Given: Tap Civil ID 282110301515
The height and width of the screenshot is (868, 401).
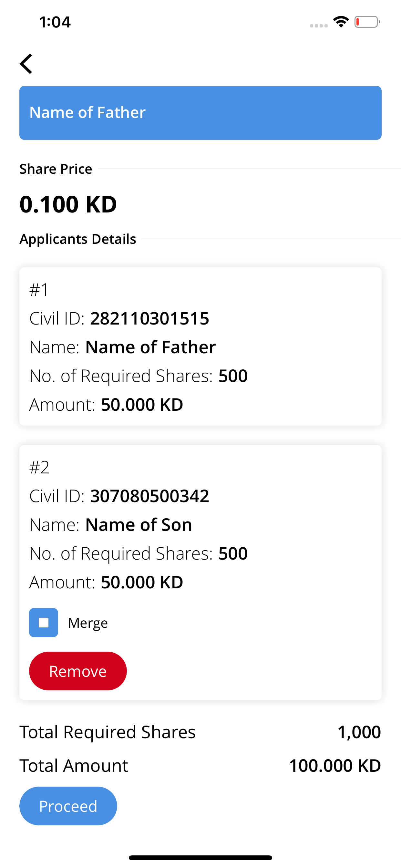Looking at the screenshot, I should pyautogui.click(x=149, y=318).
